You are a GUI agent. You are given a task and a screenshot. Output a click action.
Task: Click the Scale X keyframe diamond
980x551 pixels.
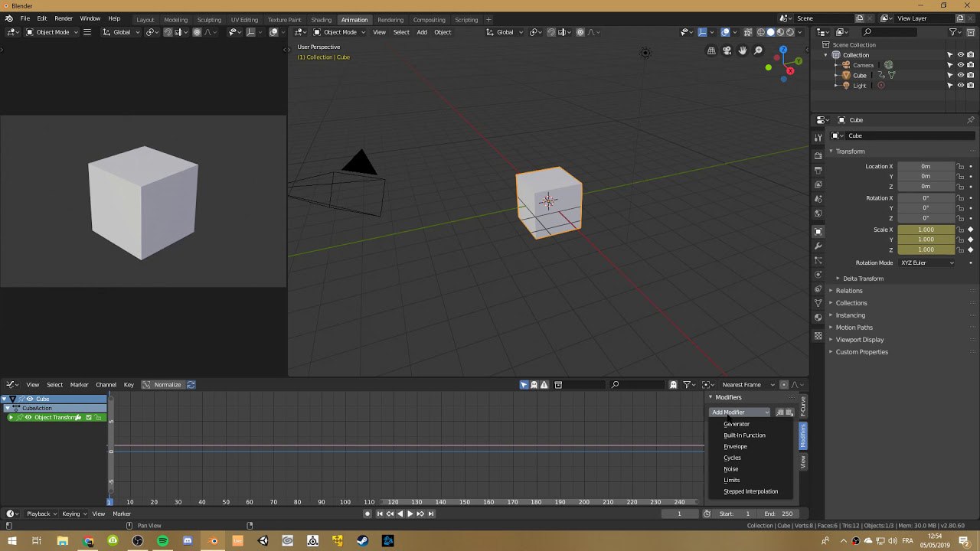tap(971, 230)
